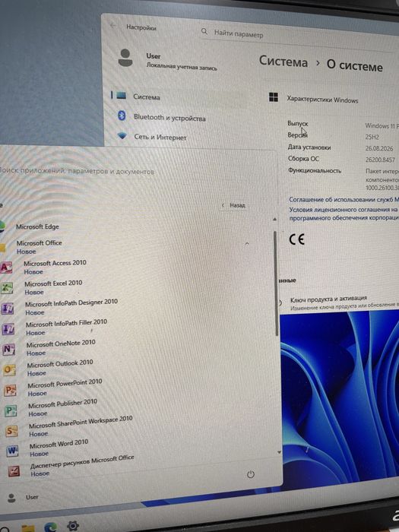Click scrollbar up arrow in app list
Viewport: 399px width, 532px height.
point(275,220)
